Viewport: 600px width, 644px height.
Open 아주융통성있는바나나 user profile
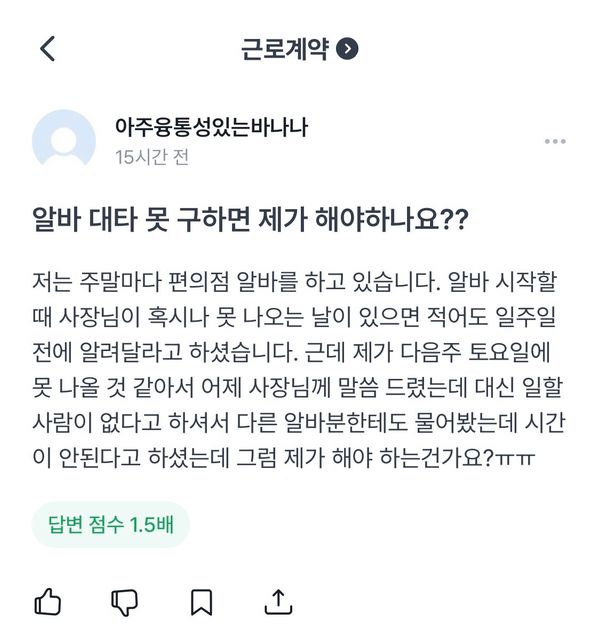pos(210,128)
